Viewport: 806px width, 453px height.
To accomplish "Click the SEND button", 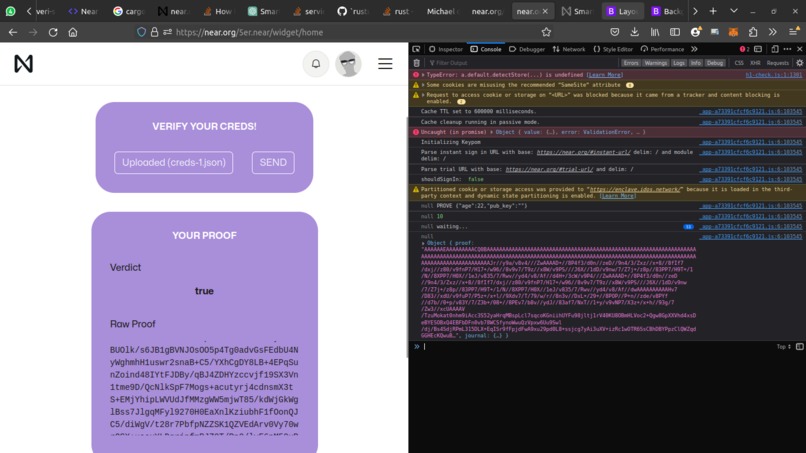I will pyautogui.click(x=273, y=162).
